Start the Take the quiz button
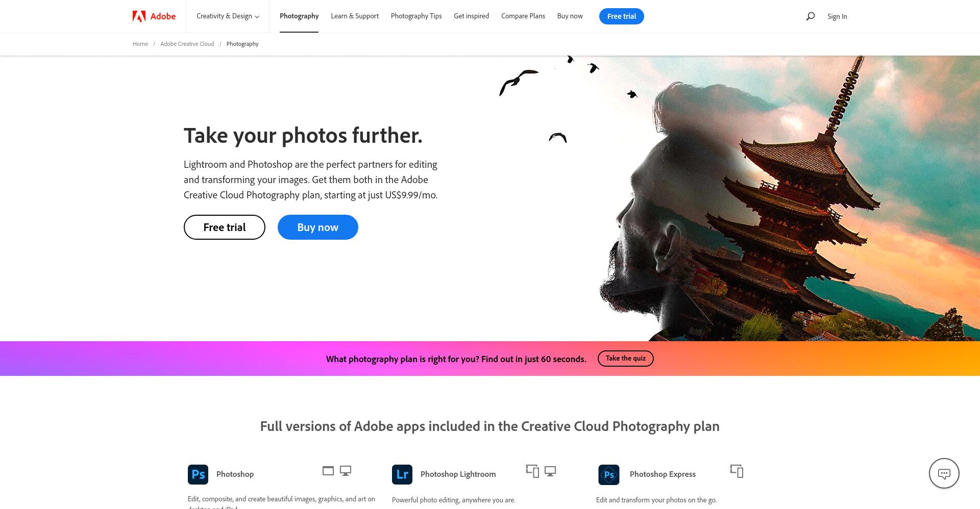The image size is (980, 509). tap(626, 359)
